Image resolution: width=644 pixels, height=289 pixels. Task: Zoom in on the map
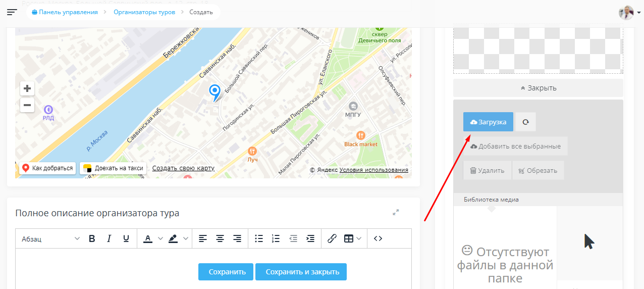tap(27, 88)
